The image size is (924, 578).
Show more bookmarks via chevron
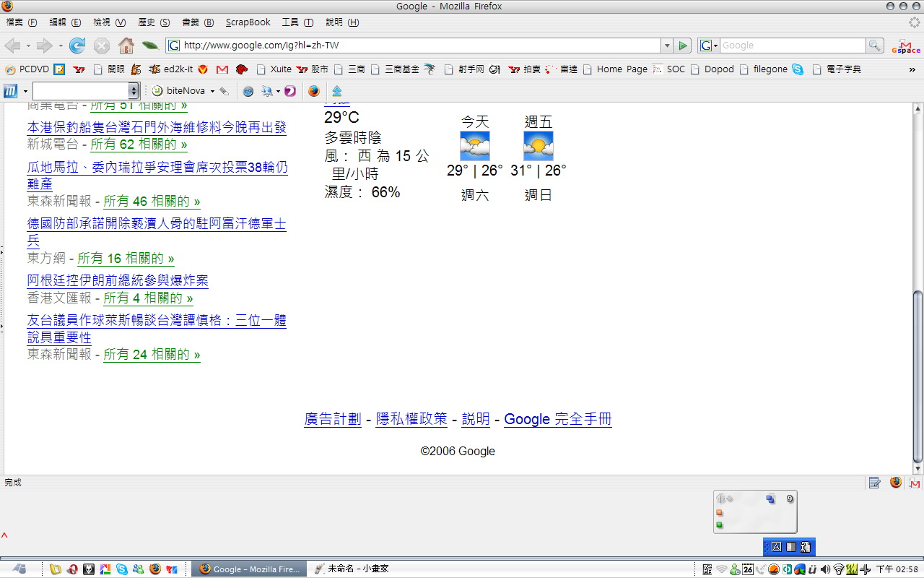click(912, 69)
